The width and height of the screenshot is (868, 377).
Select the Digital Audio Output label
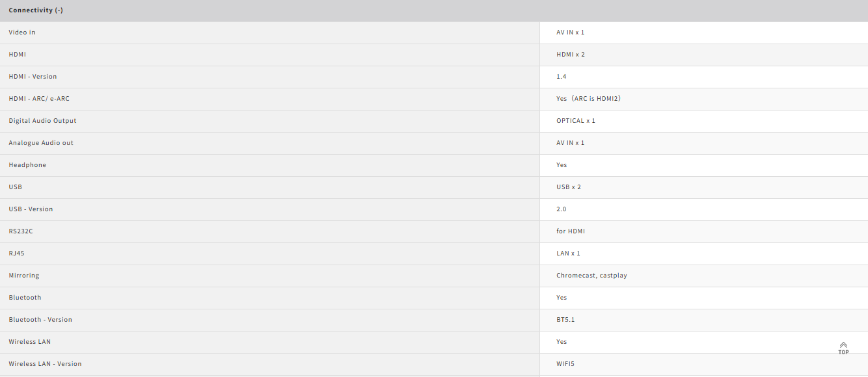(42, 121)
